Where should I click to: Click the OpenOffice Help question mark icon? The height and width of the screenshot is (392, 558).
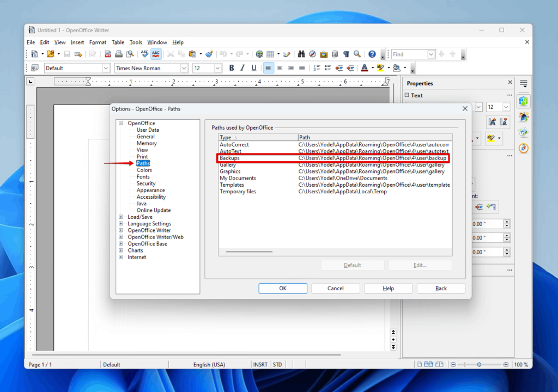pyautogui.click(x=372, y=54)
